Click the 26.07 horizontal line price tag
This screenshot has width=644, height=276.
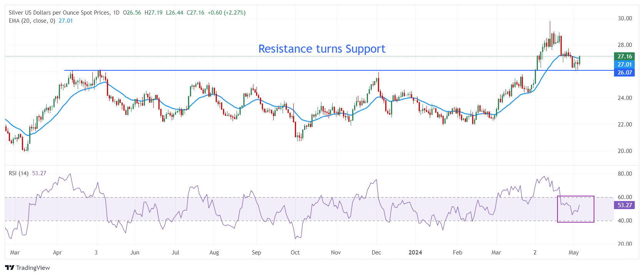coord(624,73)
